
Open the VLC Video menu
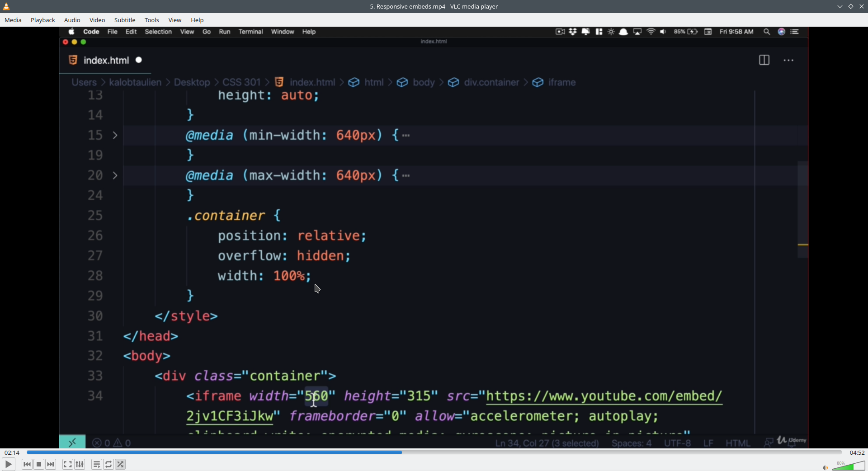[97, 20]
